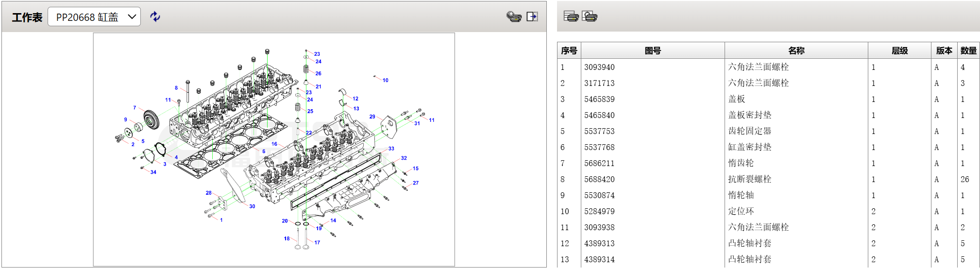
Task: Select part number 3093940 row
Action: (599, 67)
